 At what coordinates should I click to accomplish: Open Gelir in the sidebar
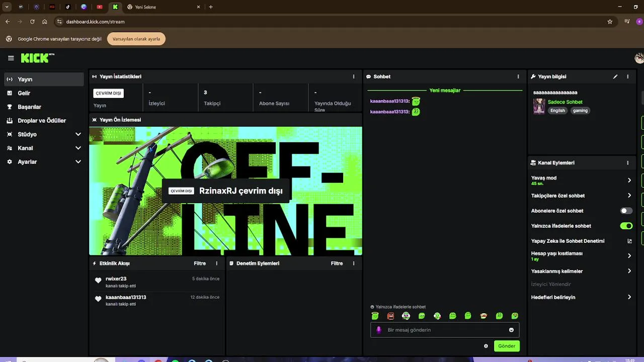click(44, 93)
